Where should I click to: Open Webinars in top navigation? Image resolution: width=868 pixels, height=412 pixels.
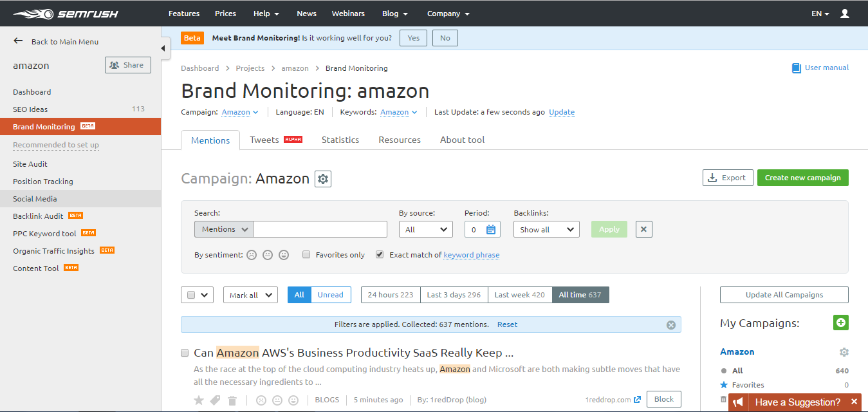coord(348,14)
